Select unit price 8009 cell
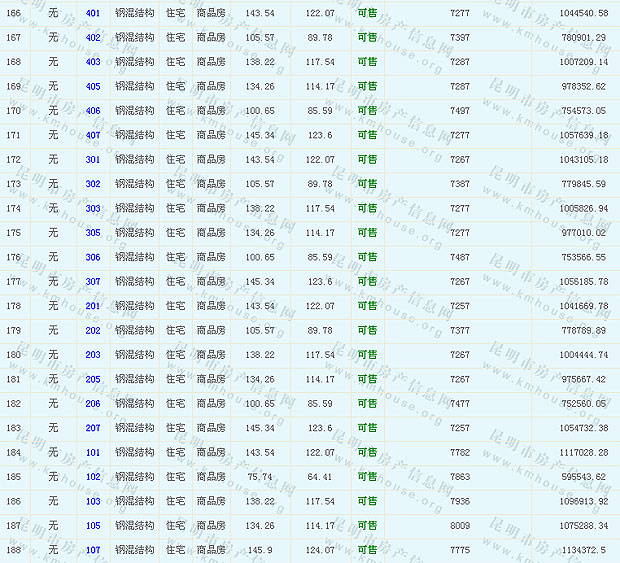620x563 pixels. (460, 526)
